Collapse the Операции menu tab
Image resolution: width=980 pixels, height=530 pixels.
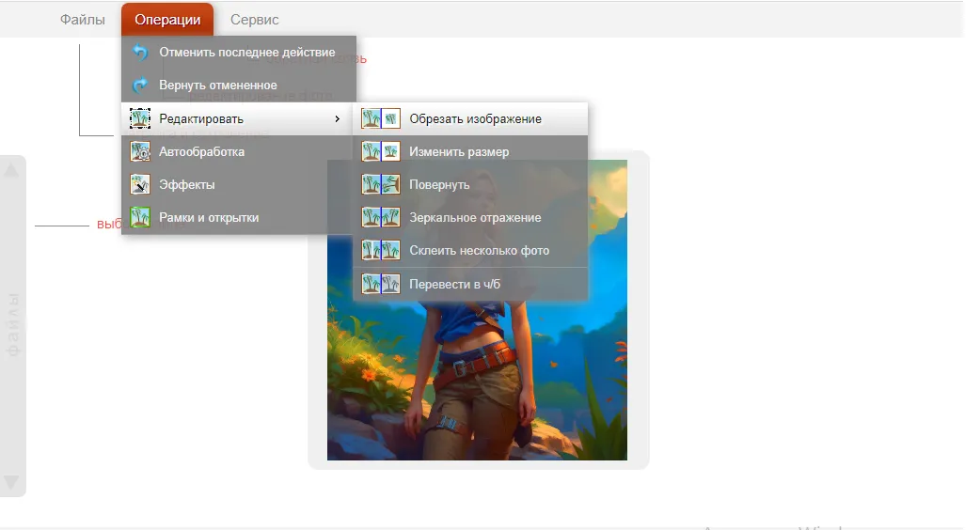point(167,20)
